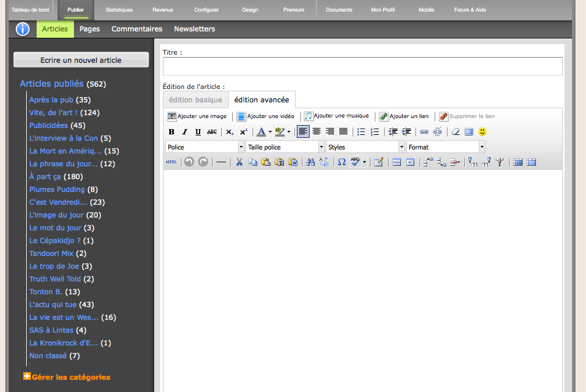Insert table column before
This screenshot has width=586, height=392.
[473, 162]
